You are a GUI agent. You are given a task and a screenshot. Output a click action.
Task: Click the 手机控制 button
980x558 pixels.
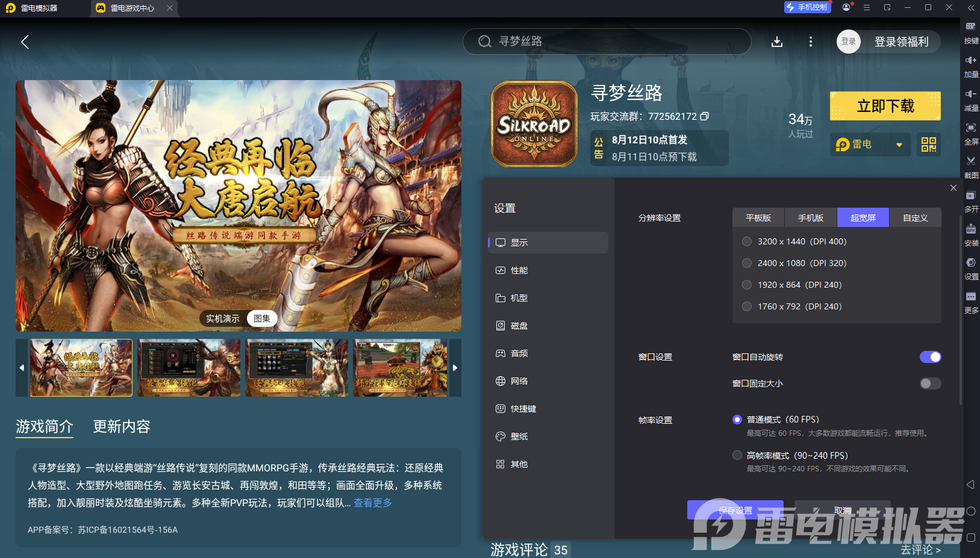point(808,7)
